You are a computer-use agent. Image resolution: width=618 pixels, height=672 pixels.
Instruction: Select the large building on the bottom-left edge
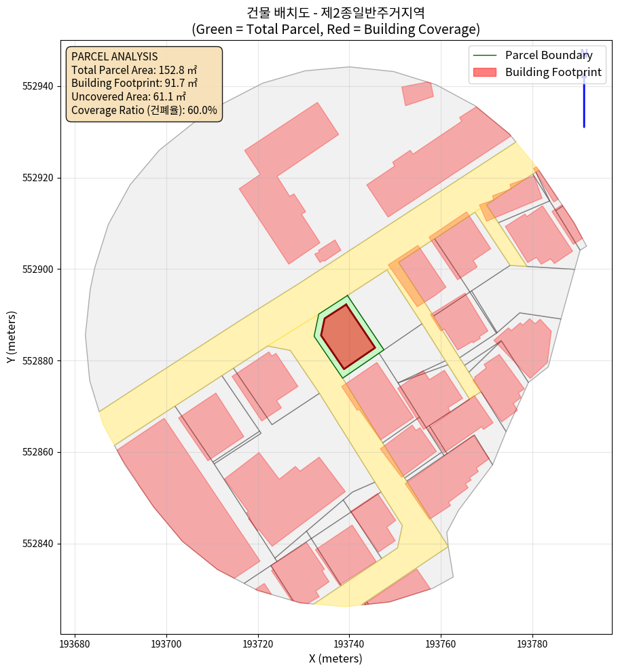(183, 499)
